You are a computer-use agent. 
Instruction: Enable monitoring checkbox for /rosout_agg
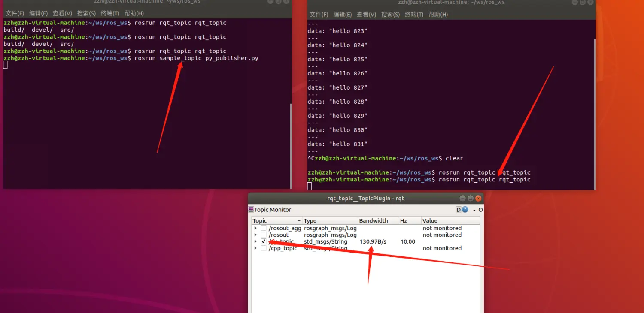[264, 228]
